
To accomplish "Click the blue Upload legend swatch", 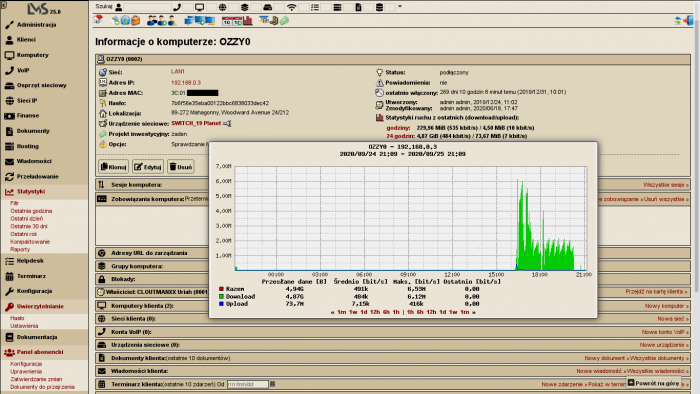I will pyautogui.click(x=221, y=304).
